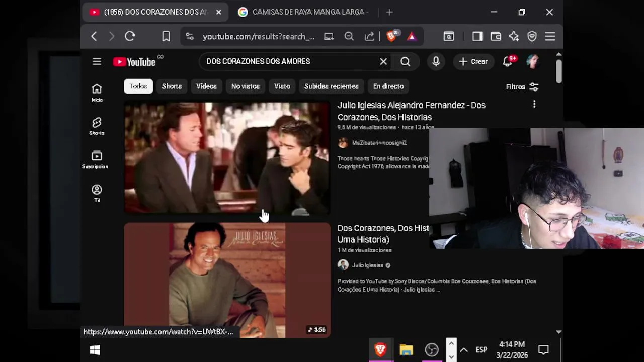Open more options for Julio Iglesias Alejandro Fernandez video
The height and width of the screenshot is (362, 644).
534,104
